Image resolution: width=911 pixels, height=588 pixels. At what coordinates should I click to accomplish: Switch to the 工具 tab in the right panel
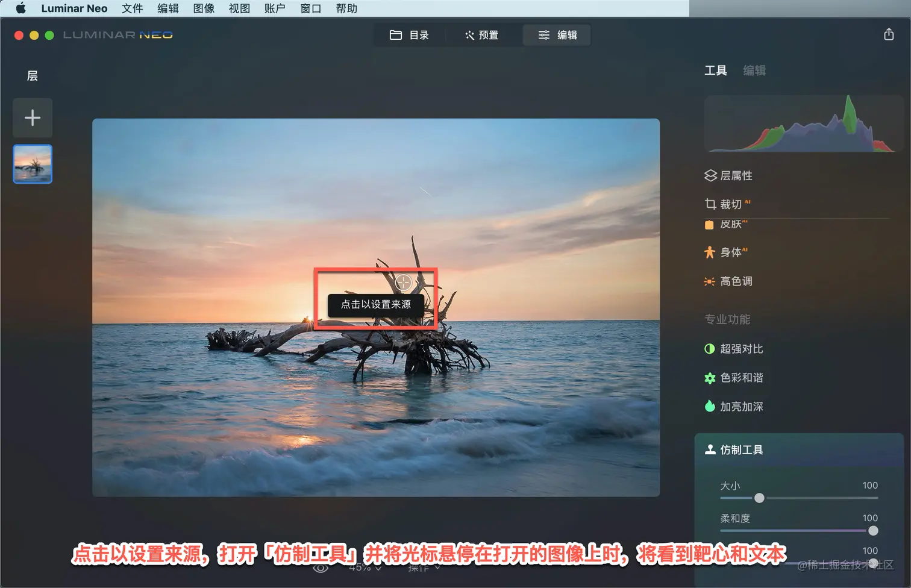click(716, 70)
